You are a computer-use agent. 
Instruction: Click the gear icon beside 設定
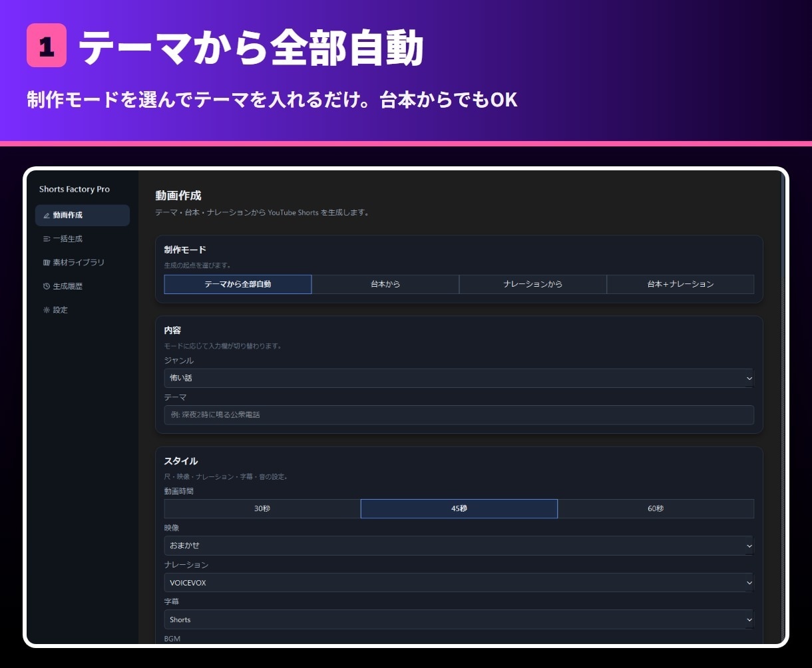tap(47, 310)
